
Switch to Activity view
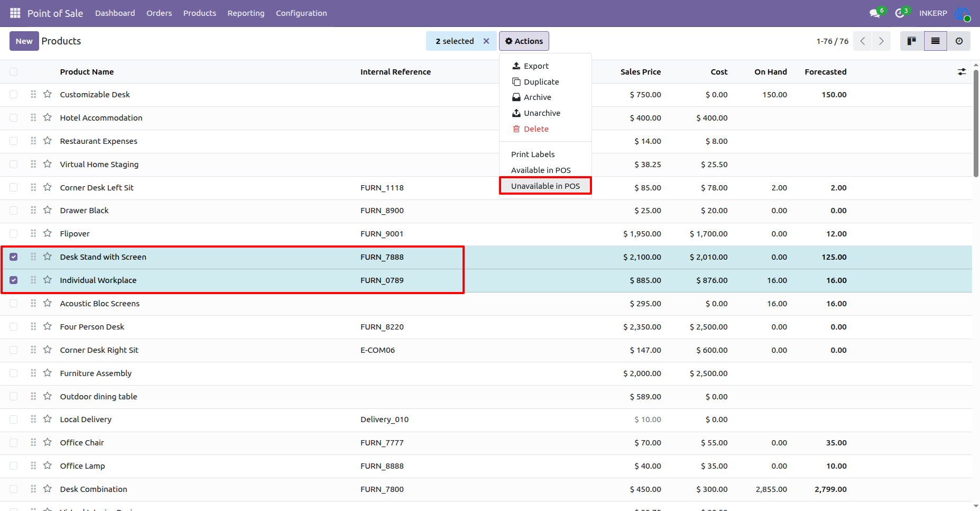pyautogui.click(x=959, y=41)
